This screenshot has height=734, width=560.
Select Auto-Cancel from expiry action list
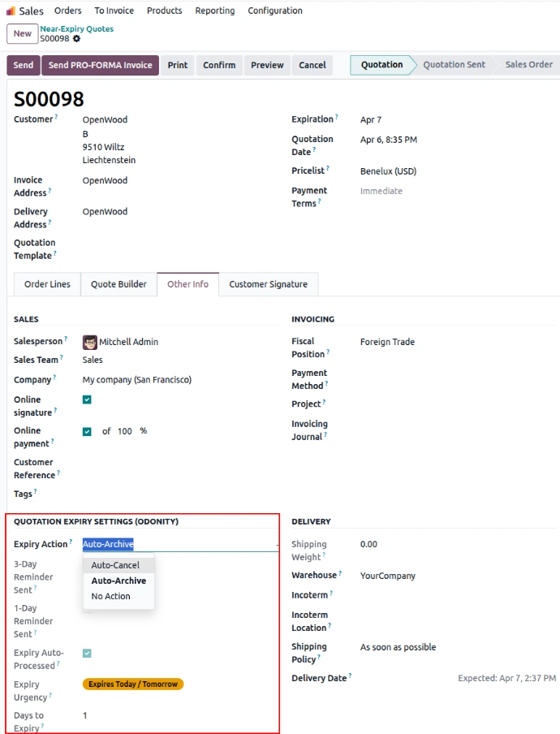coord(115,565)
